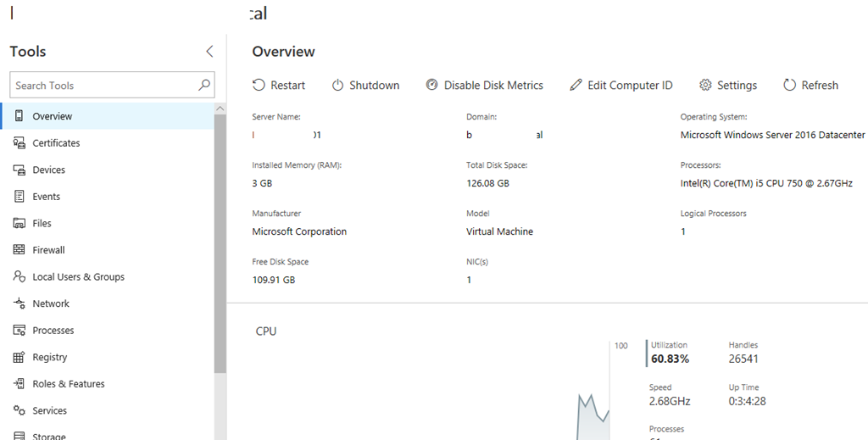Collapse the Tools panel with chevron

pyautogui.click(x=209, y=52)
